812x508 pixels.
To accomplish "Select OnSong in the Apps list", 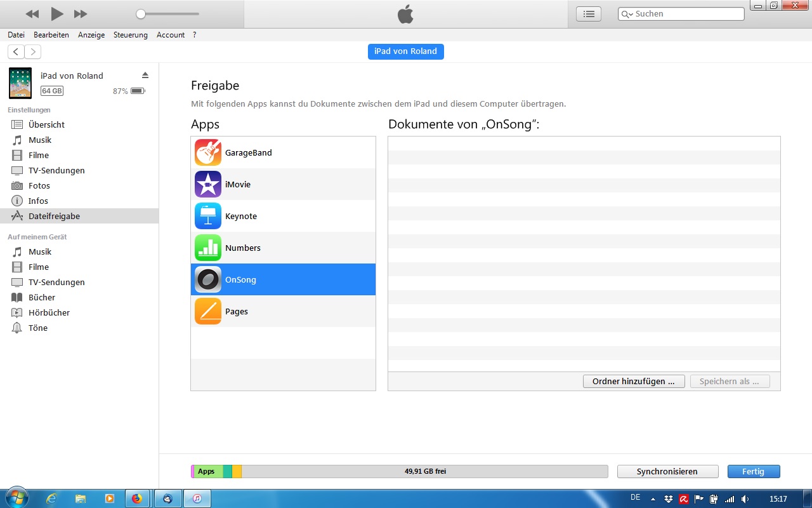I will tap(283, 279).
